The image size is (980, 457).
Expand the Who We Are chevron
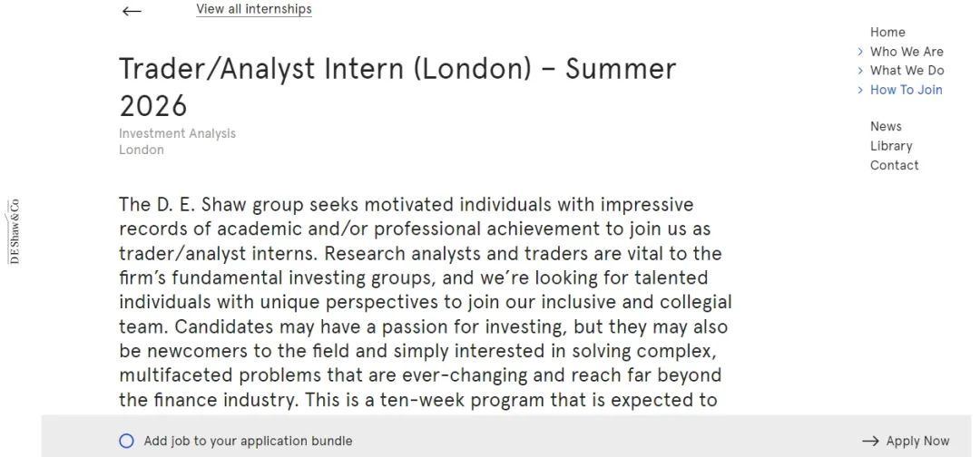[x=860, y=52]
